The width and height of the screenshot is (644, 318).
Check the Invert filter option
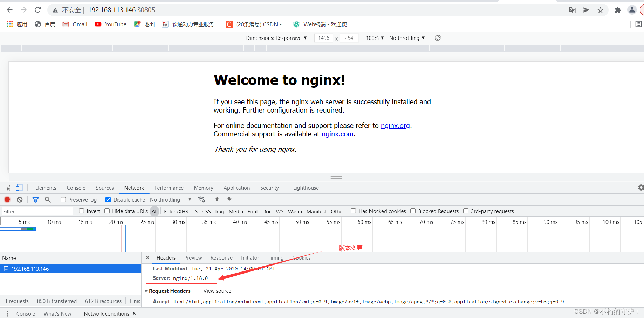[82, 211]
